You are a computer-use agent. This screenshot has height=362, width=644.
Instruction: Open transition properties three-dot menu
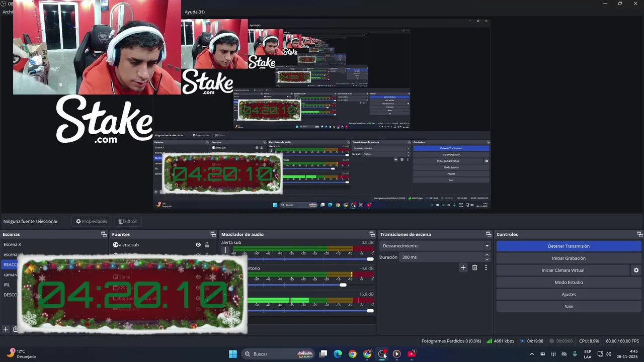[486, 267]
